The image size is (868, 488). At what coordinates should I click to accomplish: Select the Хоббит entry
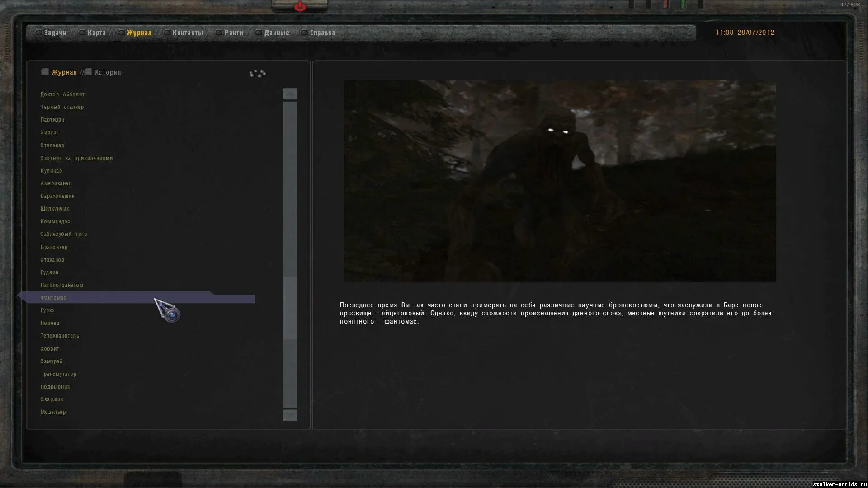coord(50,349)
